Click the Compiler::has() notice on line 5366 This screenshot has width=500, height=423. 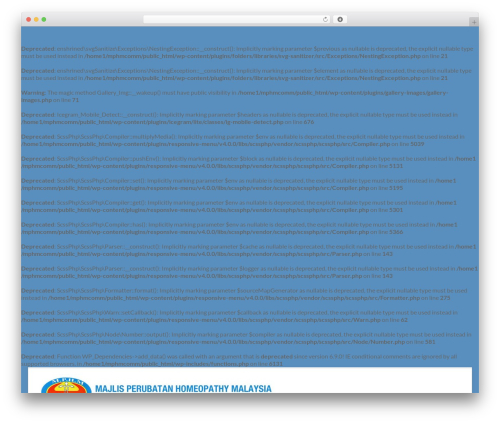[x=239, y=228]
